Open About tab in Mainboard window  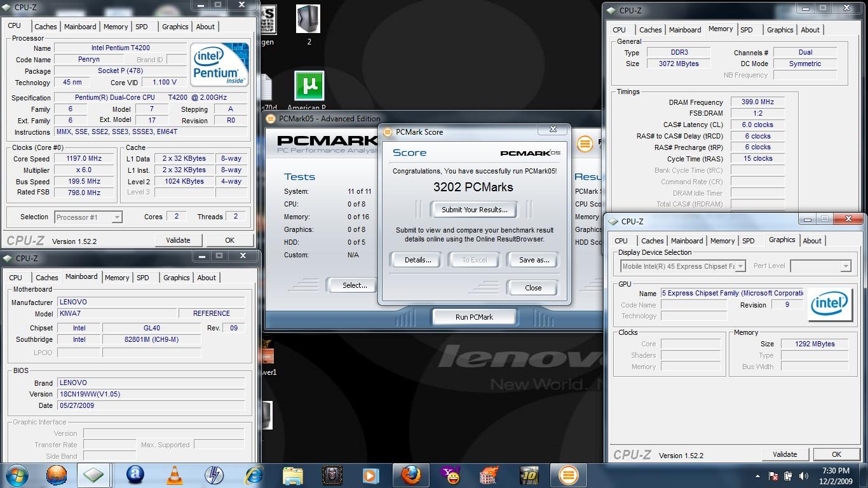pyautogui.click(x=207, y=278)
